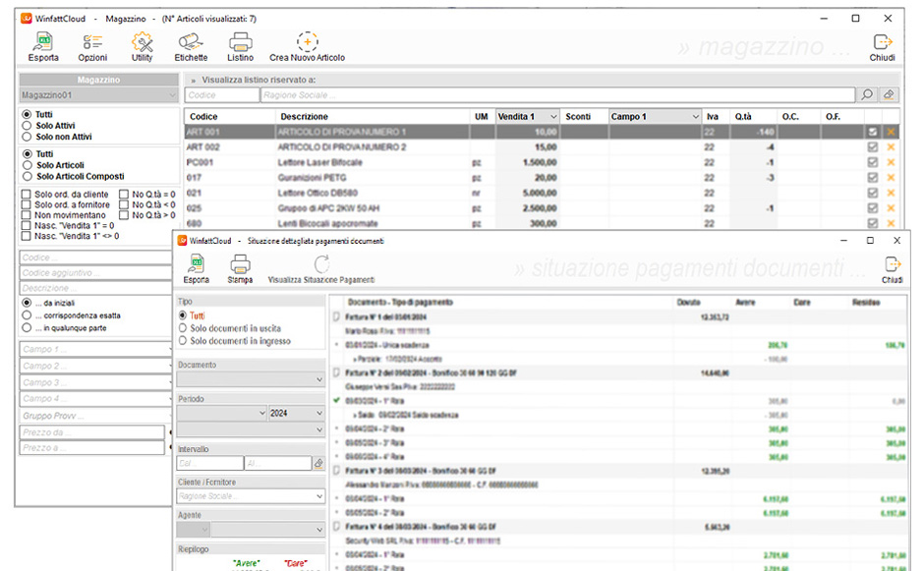This screenshot has height=571, width=924.
Task: Select Solo non Attivi radio button
Action: [27, 137]
